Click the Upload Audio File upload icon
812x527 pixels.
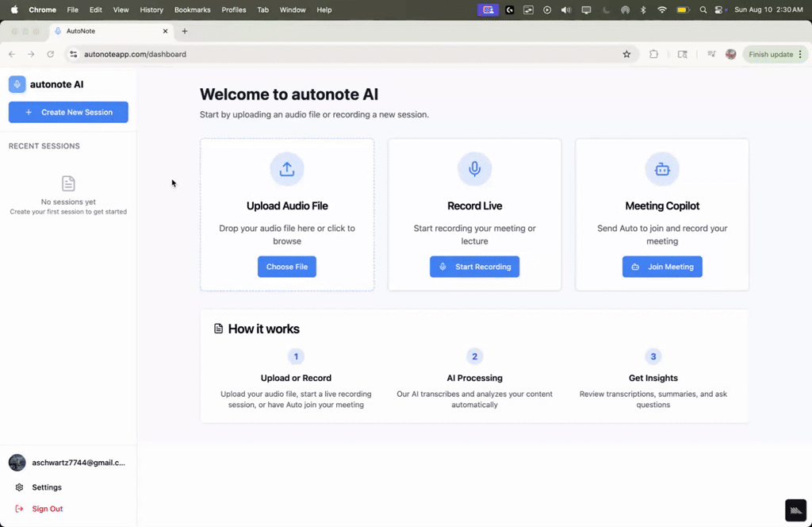tap(287, 168)
